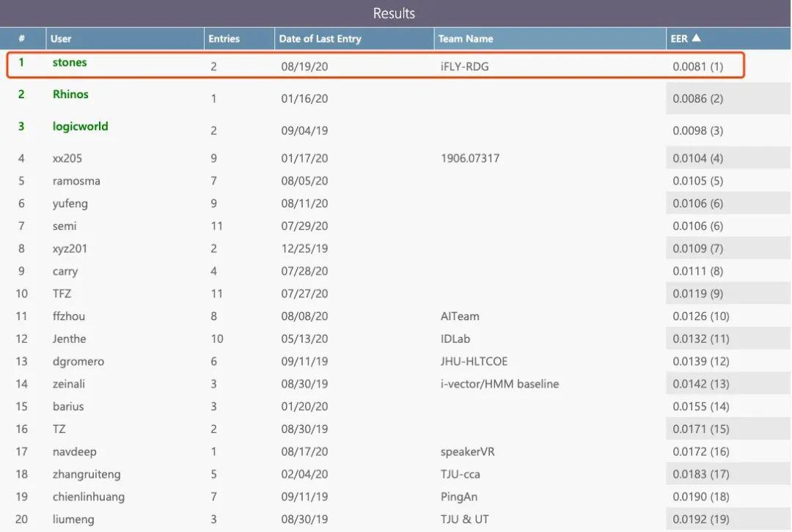Click date 01/16/20 in Rhinos row
This screenshot has width=792, height=532.
coord(304,98)
